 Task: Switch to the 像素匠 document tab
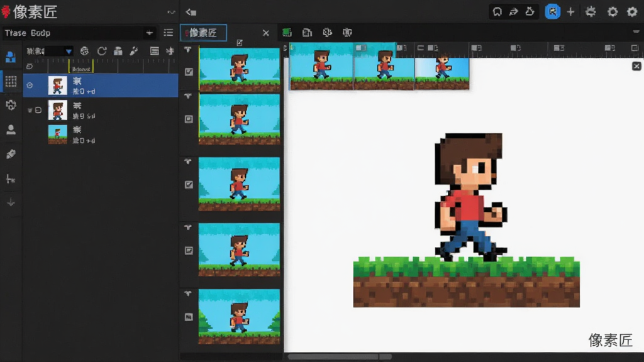coord(203,33)
